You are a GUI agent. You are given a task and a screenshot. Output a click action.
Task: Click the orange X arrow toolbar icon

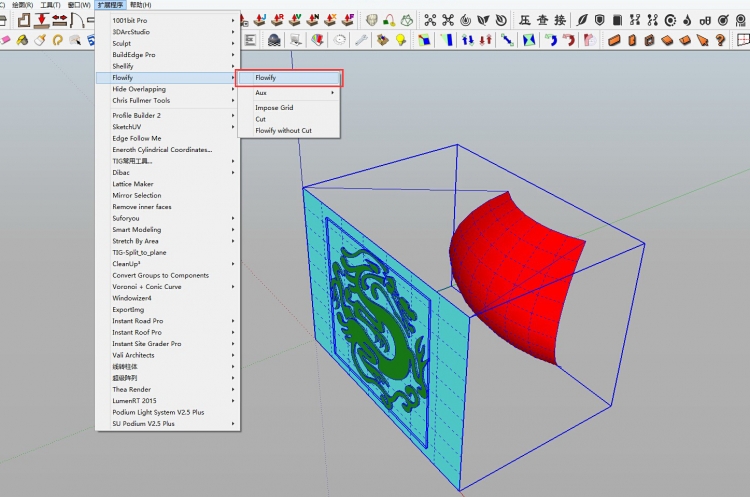click(331, 20)
